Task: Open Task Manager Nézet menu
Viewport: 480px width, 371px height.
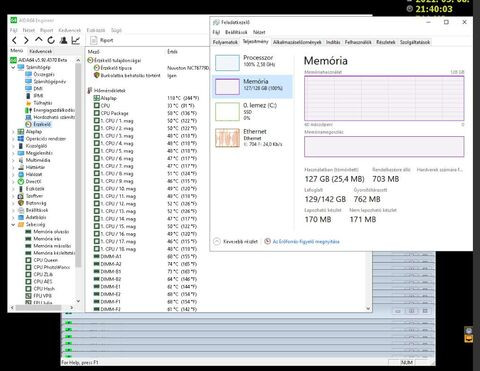Action: click(x=259, y=32)
